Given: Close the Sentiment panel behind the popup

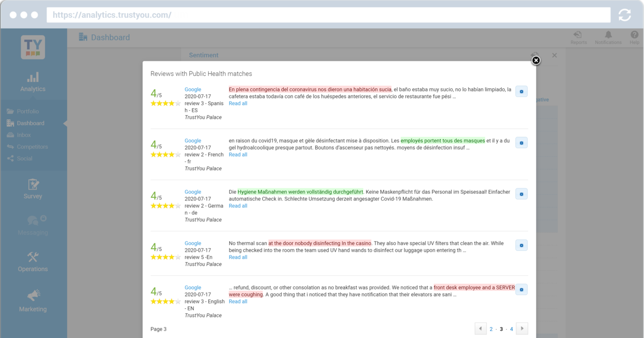Looking at the screenshot, I should tap(554, 55).
